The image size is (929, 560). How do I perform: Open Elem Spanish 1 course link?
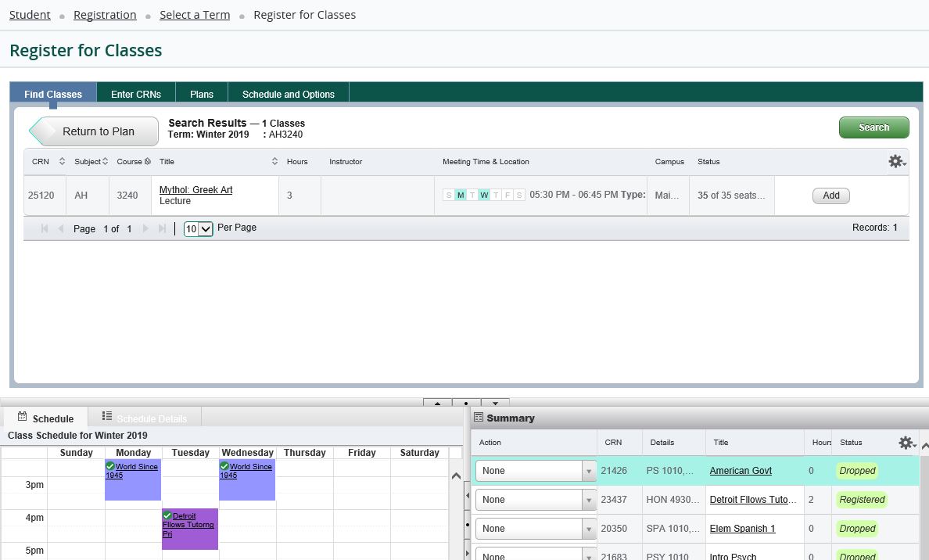pos(742,529)
